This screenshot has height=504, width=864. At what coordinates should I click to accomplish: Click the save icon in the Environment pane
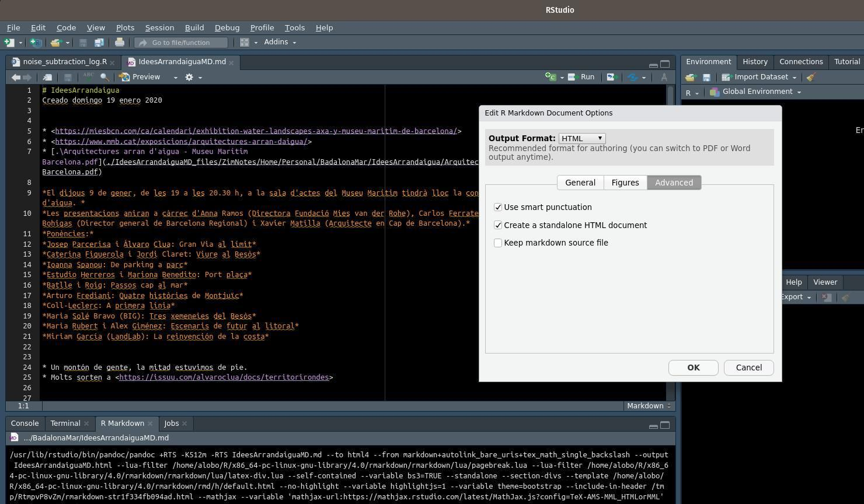pyautogui.click(x=706, y=76)
